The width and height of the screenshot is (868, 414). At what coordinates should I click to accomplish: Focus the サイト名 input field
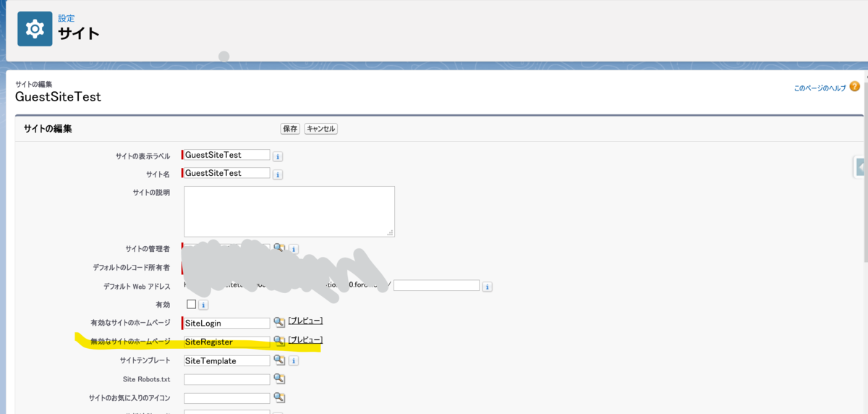(226, 173)
